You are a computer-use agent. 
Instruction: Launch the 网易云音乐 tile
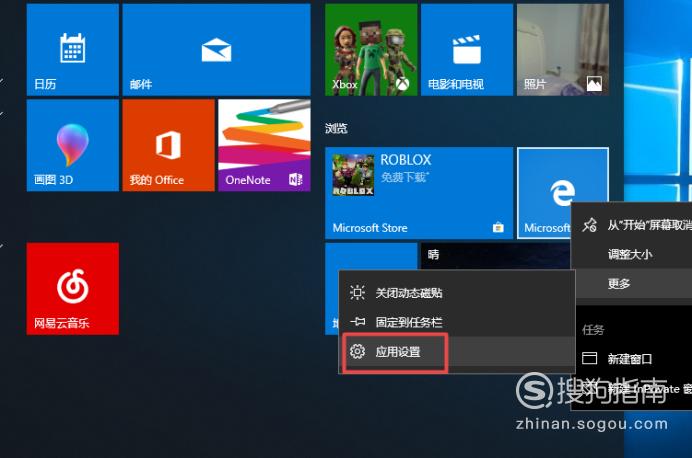pyautogui.click(x=72, y=289)
